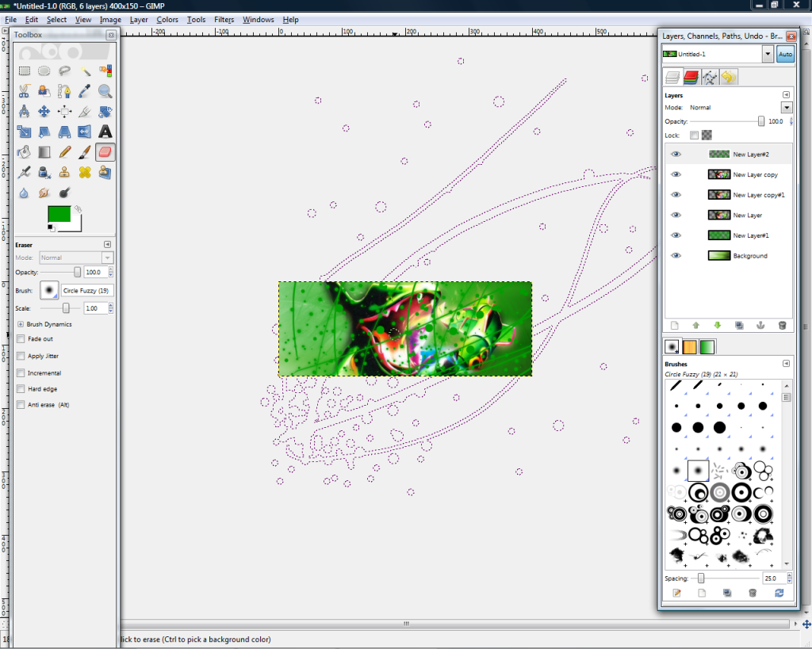
Task: Activate the Scissors Select tool
Action: (25, 91)
